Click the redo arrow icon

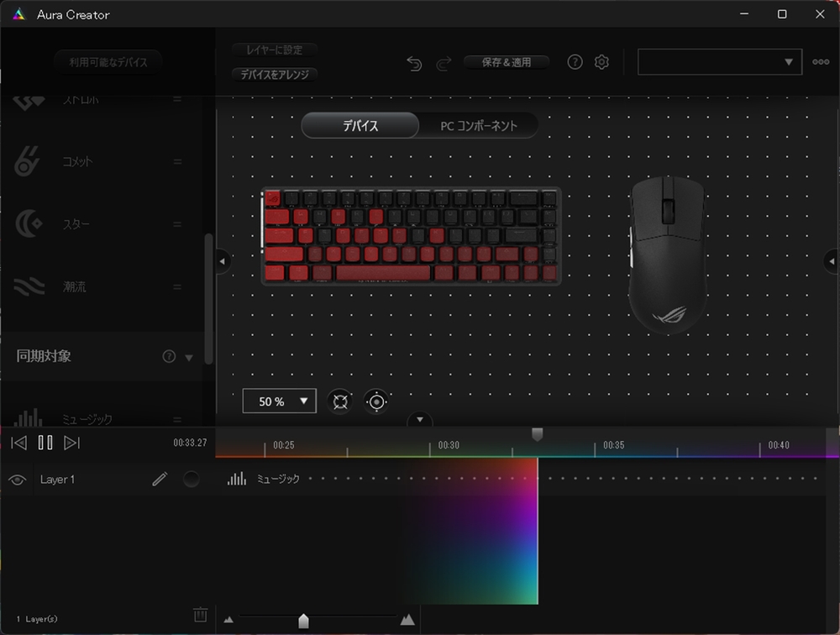point(444,64)
